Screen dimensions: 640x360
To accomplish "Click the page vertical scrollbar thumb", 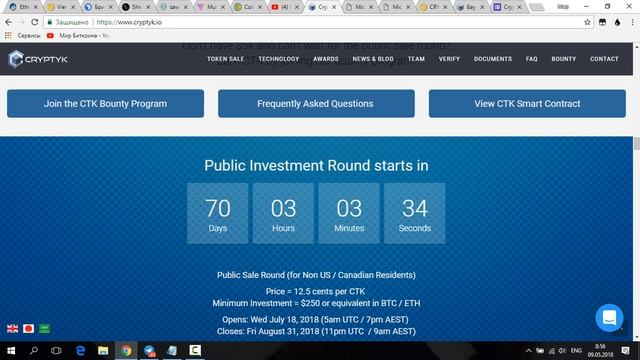I will tap(636, 143).
